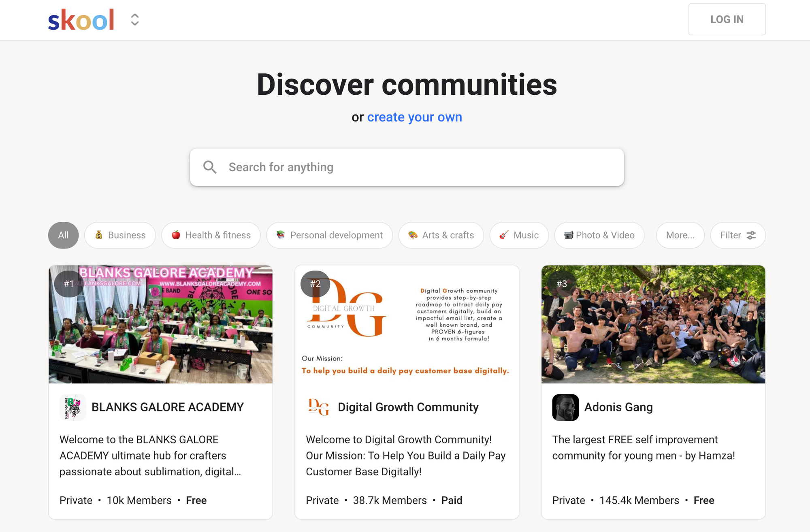Toggle the Health & fitness filter
Screen dimensions: 810x532
click(211, 235)
